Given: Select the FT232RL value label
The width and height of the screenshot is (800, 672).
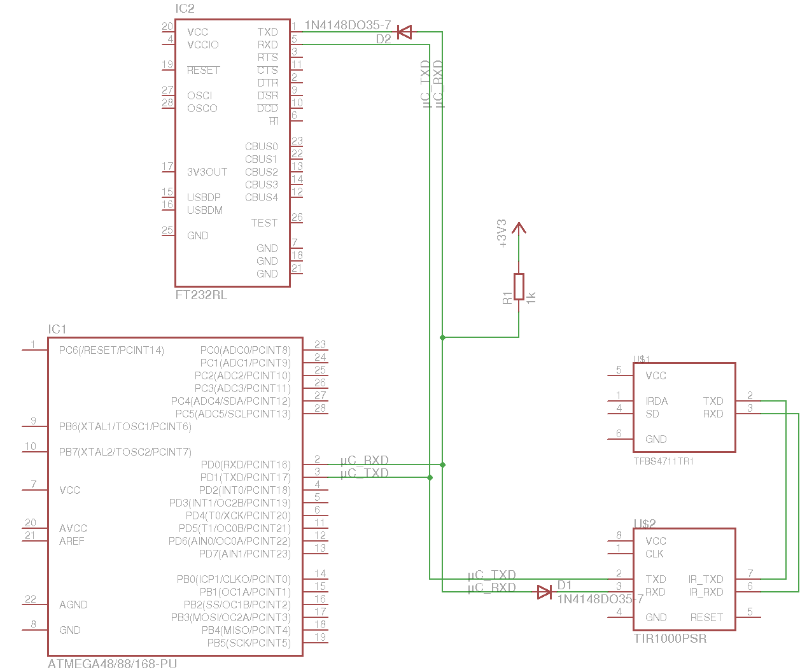Looking at the screenshot, I should [201, 295].
